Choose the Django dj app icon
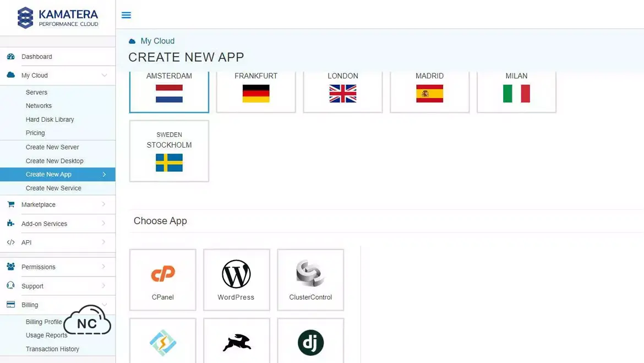This screenshot has width=644, height=363. pyautogui.click(x=310, y=343)
